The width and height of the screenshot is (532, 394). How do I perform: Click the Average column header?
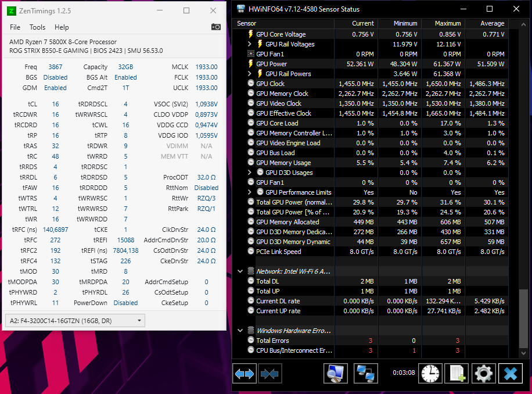point(487,23)
